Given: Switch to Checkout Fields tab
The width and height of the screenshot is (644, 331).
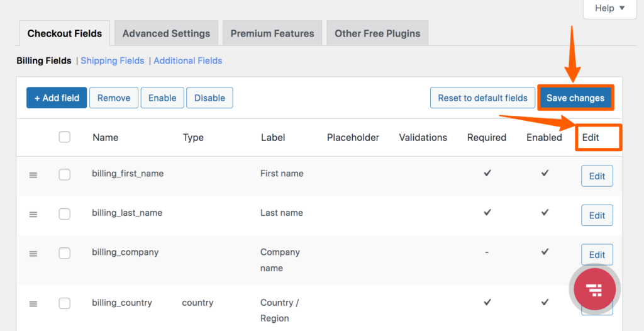Looking at the screenshot, I should point(65,33).
